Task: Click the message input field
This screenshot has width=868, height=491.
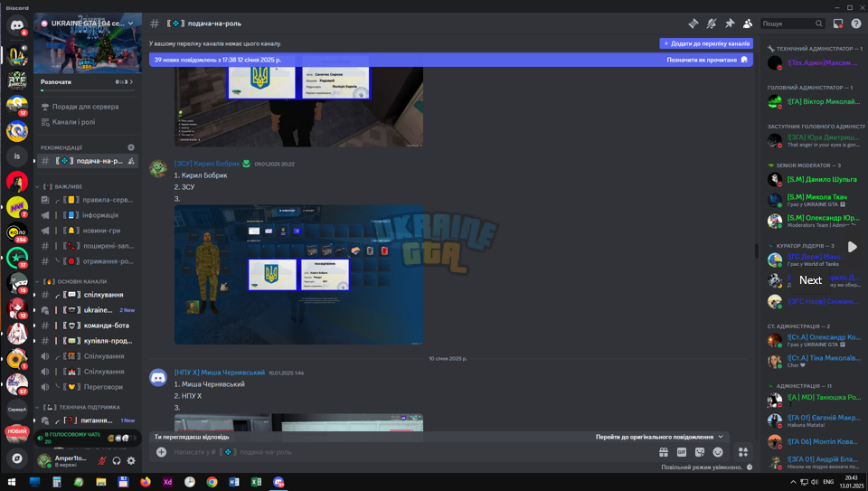Action: tap(410, 452)
